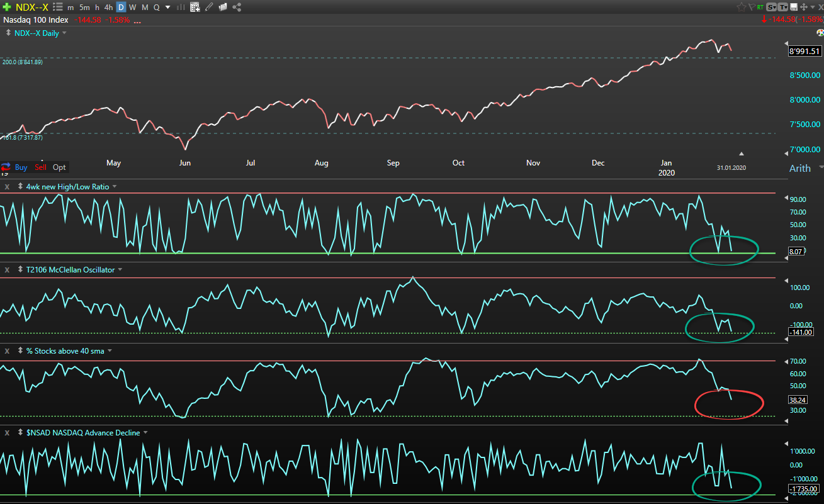Open the 4wk new High/Low Ratio dropdown

[x=115, y=187]
